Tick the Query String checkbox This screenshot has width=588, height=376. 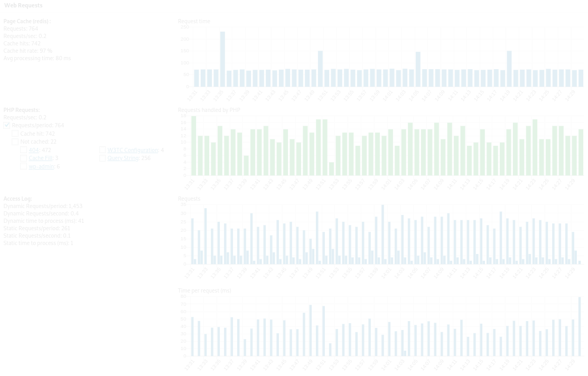click(102, 158)
